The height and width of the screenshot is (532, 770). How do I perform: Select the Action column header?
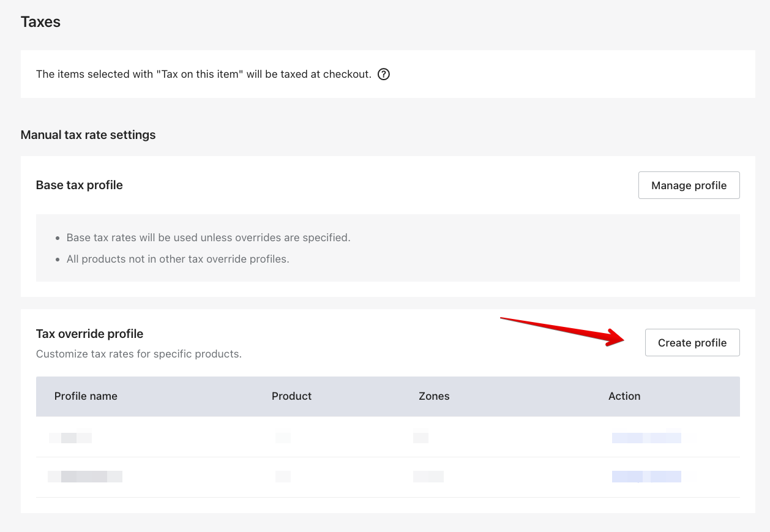point(624,396)
